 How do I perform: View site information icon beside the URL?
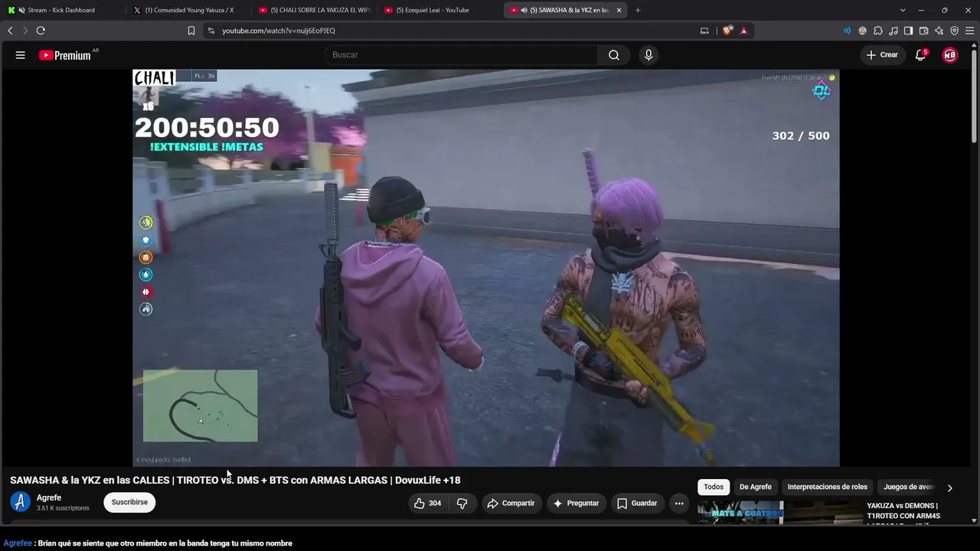tap(211, 31)
